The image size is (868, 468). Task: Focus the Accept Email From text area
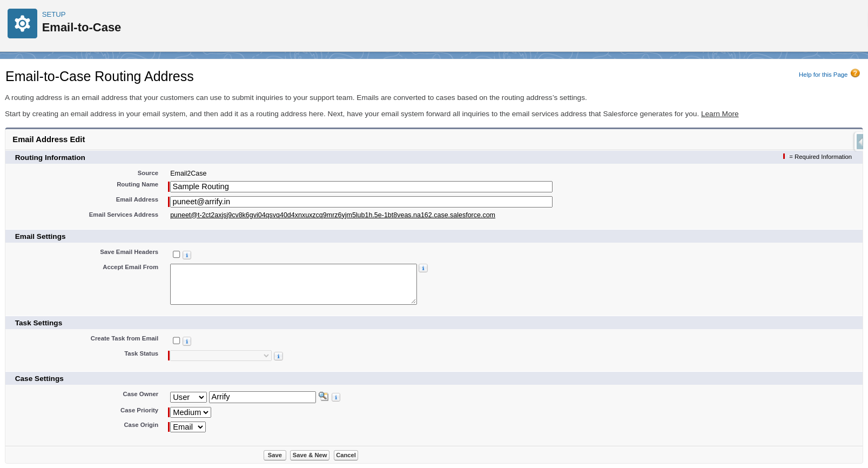coord(293,284)
